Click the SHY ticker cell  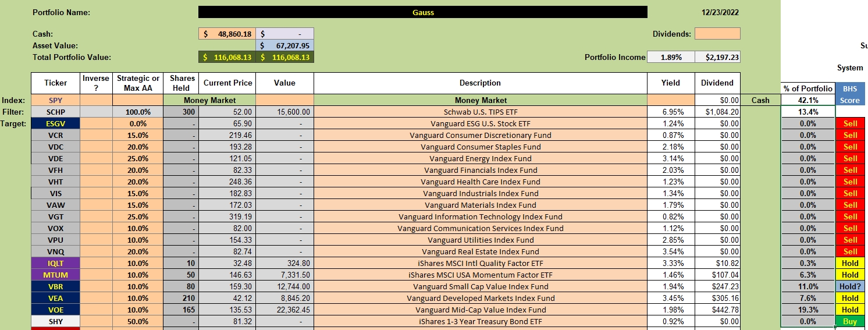click(x=56, y=321)
